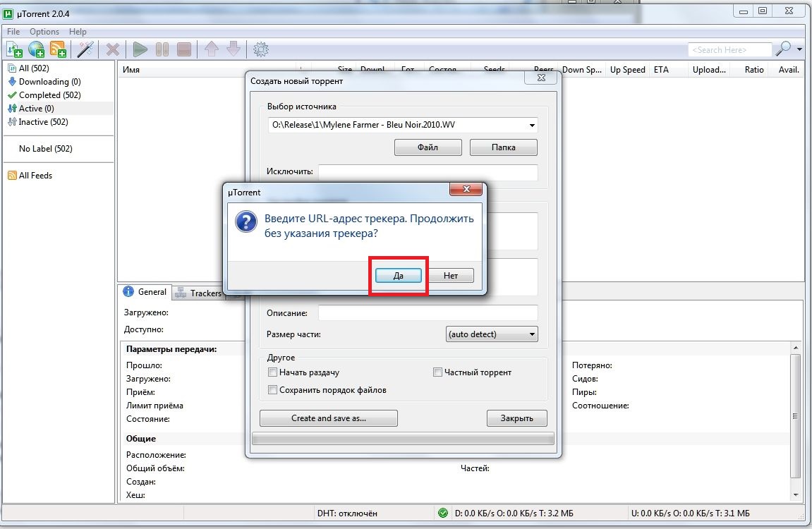The image size is (812, 529).
Task: Click the Исключить input field
Action: 428,172
